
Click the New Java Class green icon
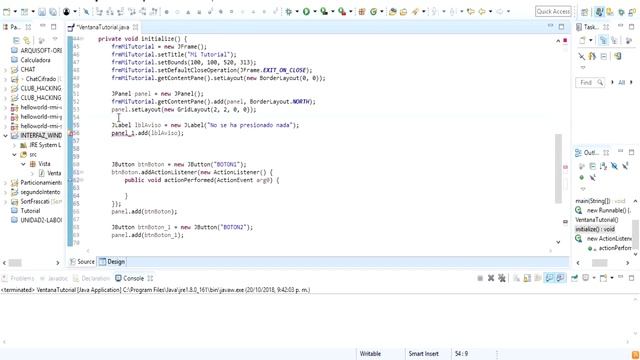(373, 12)
